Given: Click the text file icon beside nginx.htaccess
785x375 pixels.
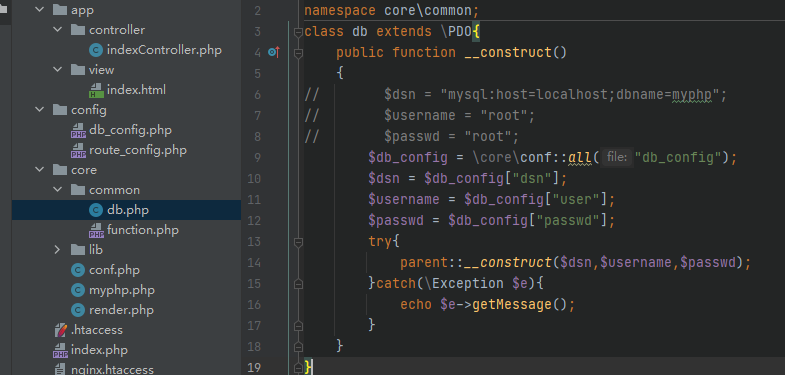Looking at the screenshot, I should (60, 370).
